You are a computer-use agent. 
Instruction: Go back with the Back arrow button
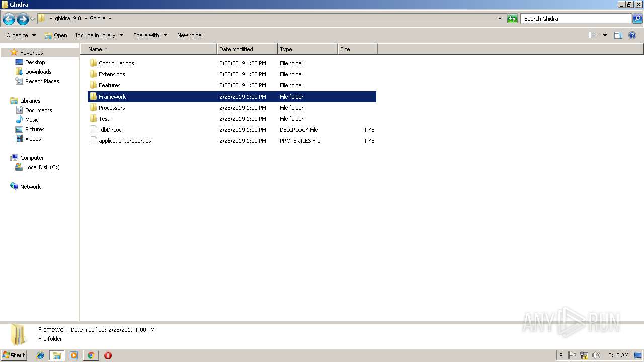pos(9,19)
